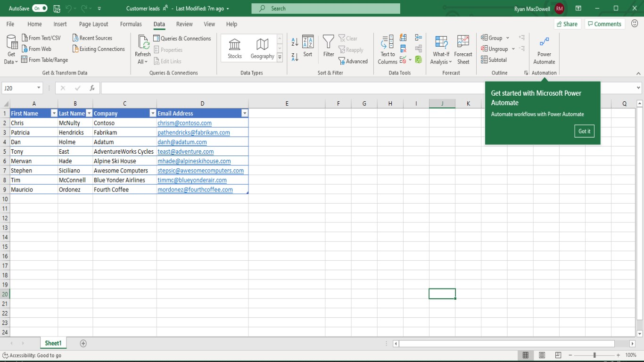The image size is (644, 362).
Task: Open the File menu
Action: pos(10,24)
